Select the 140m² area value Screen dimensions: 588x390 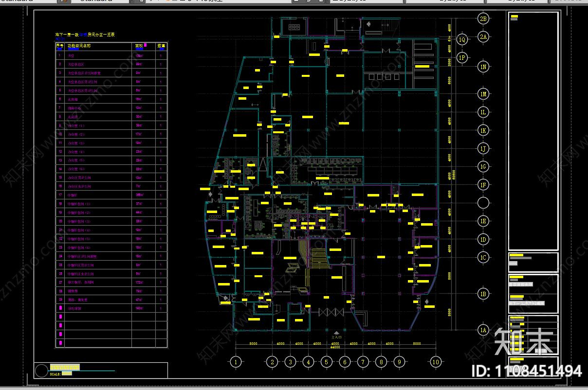point(140,308)
